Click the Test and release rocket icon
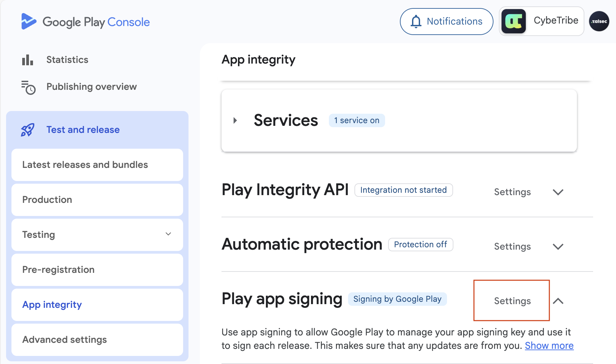The image size is (616, 364). coord(28,130)
